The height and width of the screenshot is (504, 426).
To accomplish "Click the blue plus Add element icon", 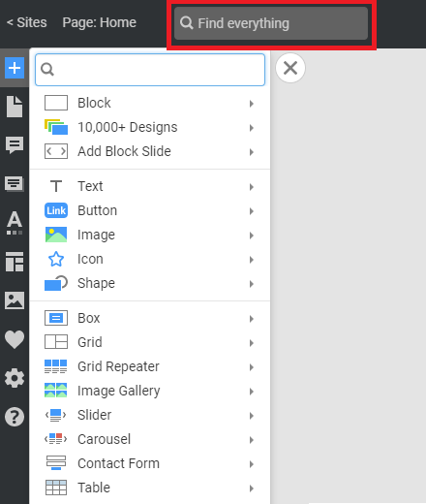I will pos(15,68).
